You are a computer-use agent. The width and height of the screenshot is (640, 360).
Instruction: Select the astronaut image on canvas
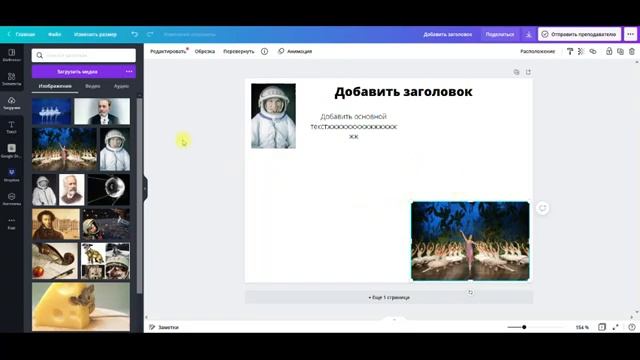tap(273, 116)
